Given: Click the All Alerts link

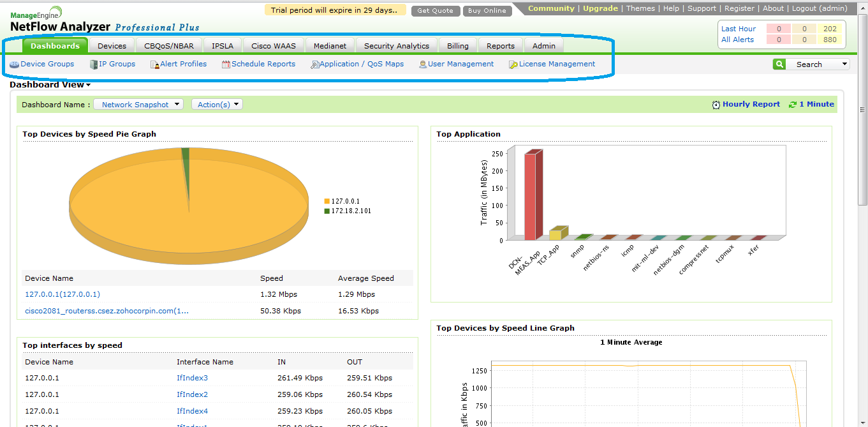Looking at the screenshot, I should pyautogui.click(x=737, y=40).
